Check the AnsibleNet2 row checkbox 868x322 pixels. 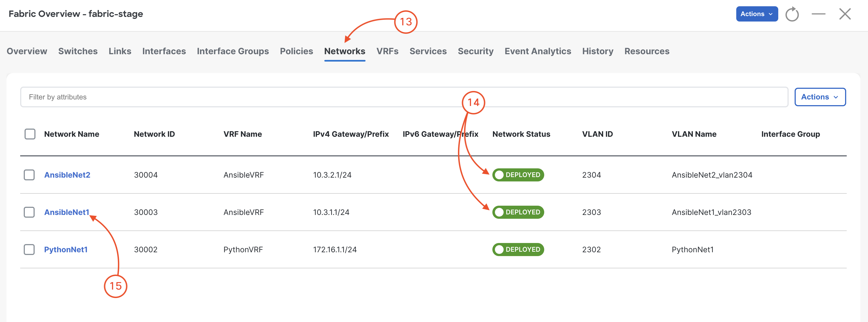tap(29, 175)
